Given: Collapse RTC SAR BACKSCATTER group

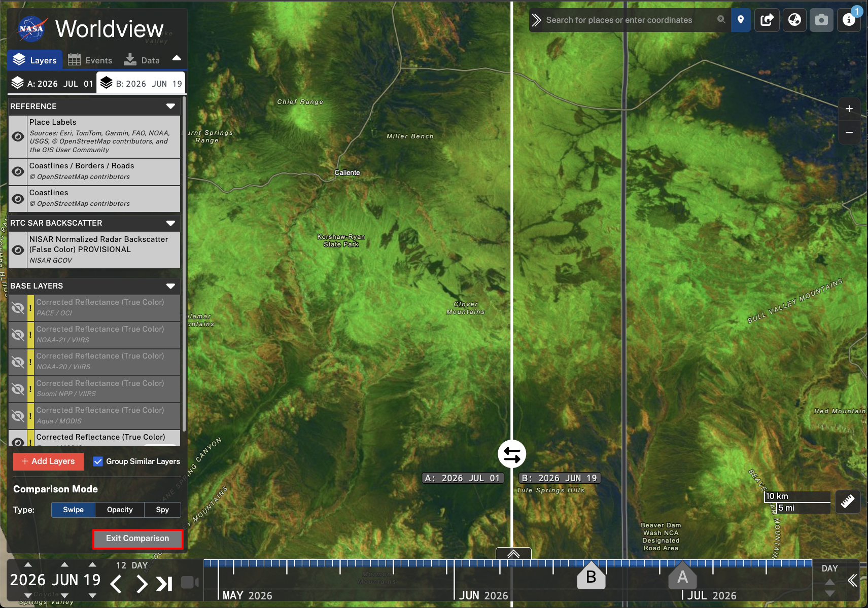Looking at the screenshot, I should pyautogui.click(x=170, y=223).
